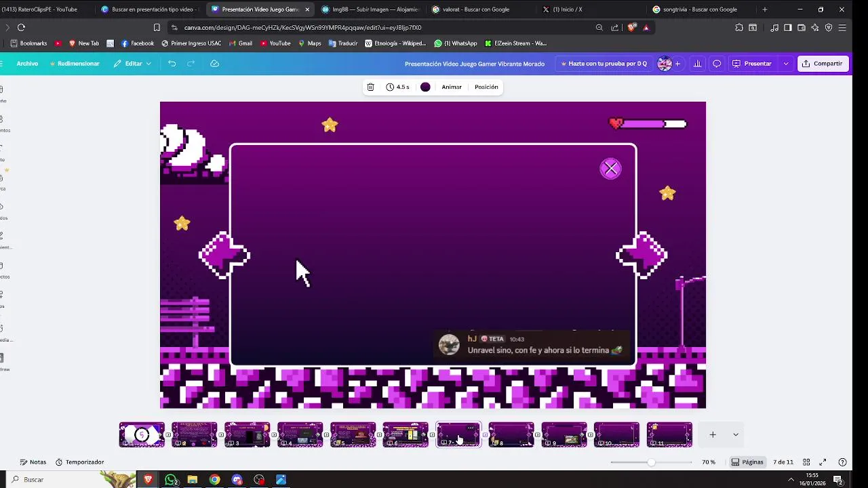Image resolution: width=868 pixels, height=488 pixels.
Task: Adjust the zoom slider handle
Action: [x=651, y=462]
